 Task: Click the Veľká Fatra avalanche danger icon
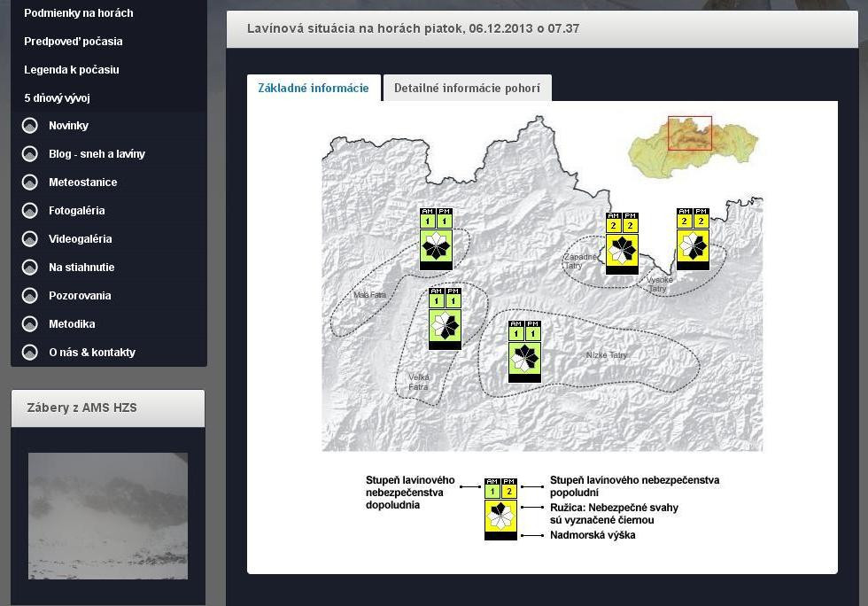tap(445, 318)
